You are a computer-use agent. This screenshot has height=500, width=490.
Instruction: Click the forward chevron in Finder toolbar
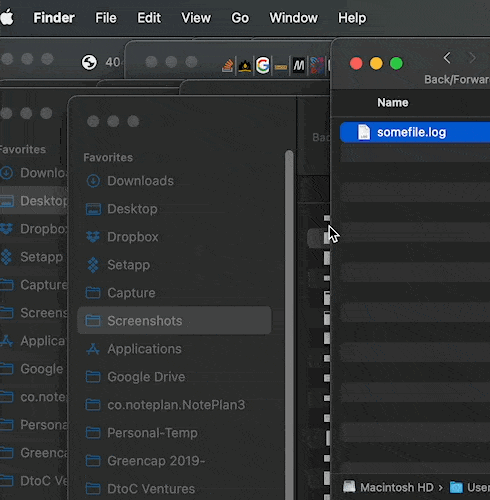472,58
